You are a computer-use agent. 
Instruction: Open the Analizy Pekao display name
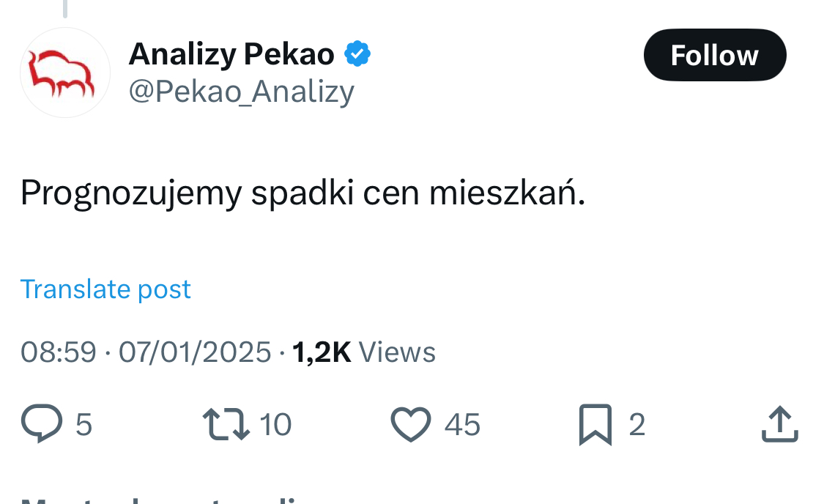231,54
